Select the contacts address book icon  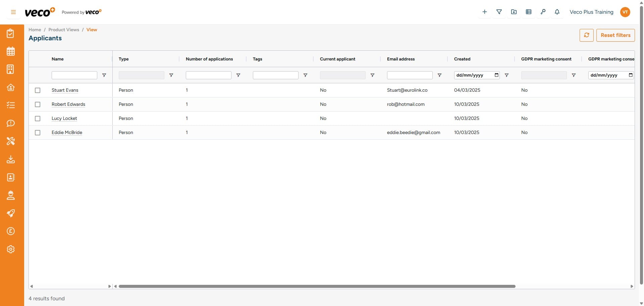(x=11, y=177)
